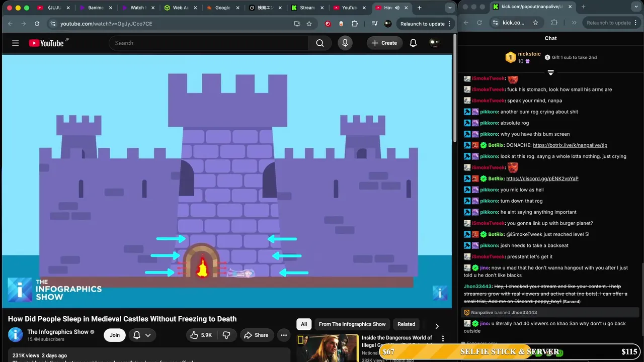Start voice search with the microphone icon
This screenshot has width=644, height=362.
(345, 43)
